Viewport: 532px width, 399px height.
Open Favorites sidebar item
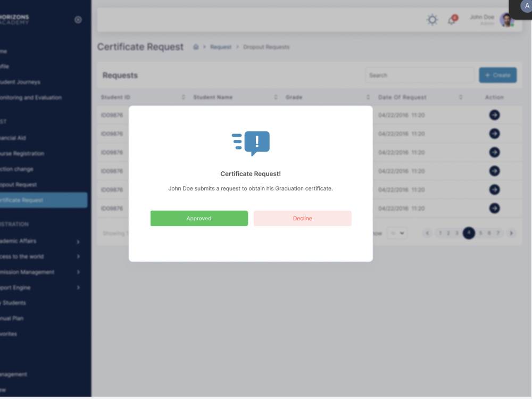pyautogui.click(x=9, y=334)
